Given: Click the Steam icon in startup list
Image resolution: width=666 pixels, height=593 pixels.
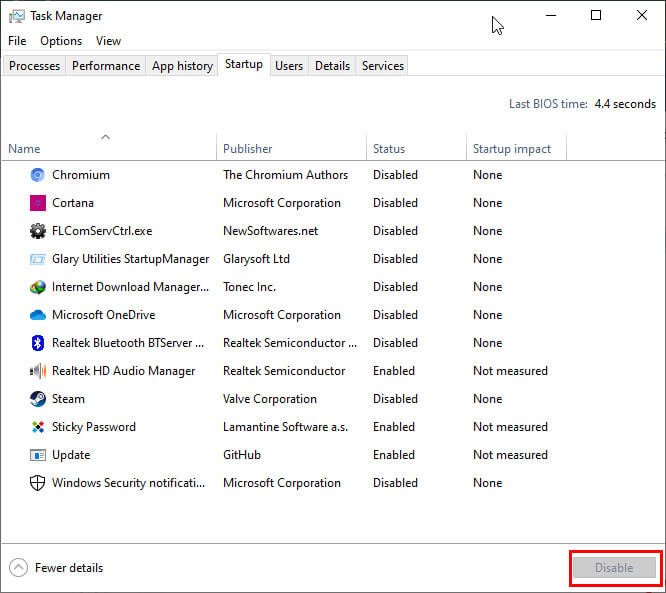Looking at the screenshot, I should point(37,399).
